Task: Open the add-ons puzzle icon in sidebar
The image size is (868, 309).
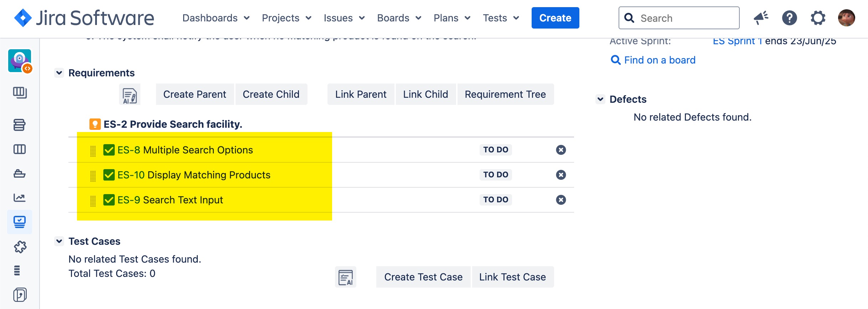Action: (x=20, y=247)
